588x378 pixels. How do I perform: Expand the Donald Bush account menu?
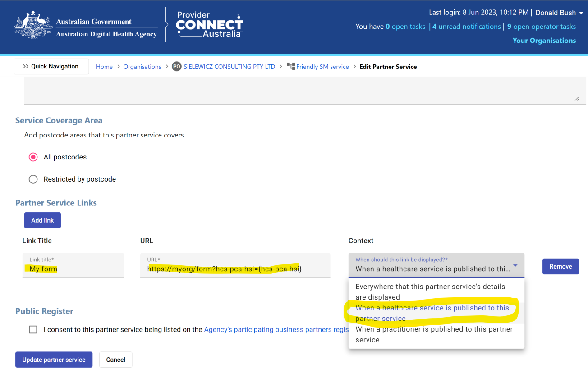point(559,12)
